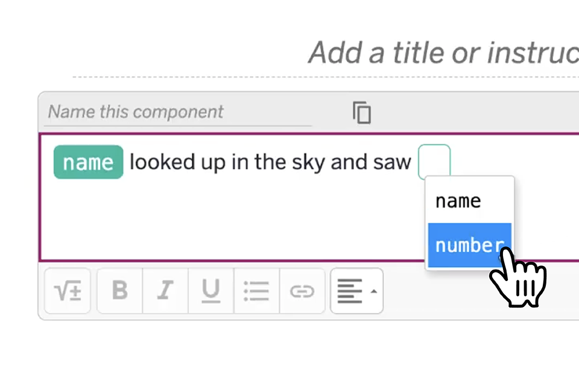Click the text alignment lines icon
Image resolution: width=579 pixels, height=392 pixels.
[350, 291]
